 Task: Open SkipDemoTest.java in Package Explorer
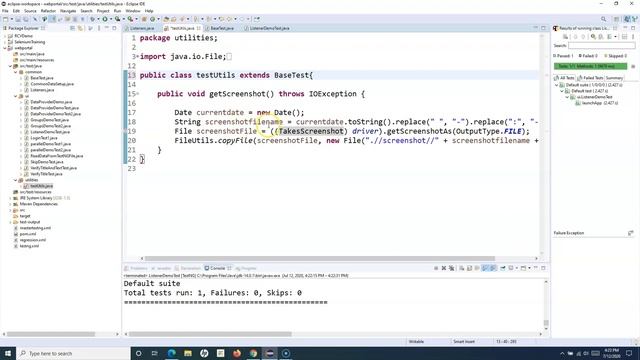[47, 162]
